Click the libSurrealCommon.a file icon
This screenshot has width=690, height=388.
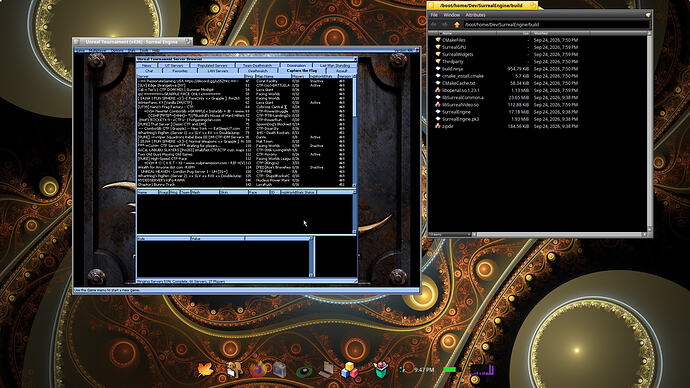point(438,97)
